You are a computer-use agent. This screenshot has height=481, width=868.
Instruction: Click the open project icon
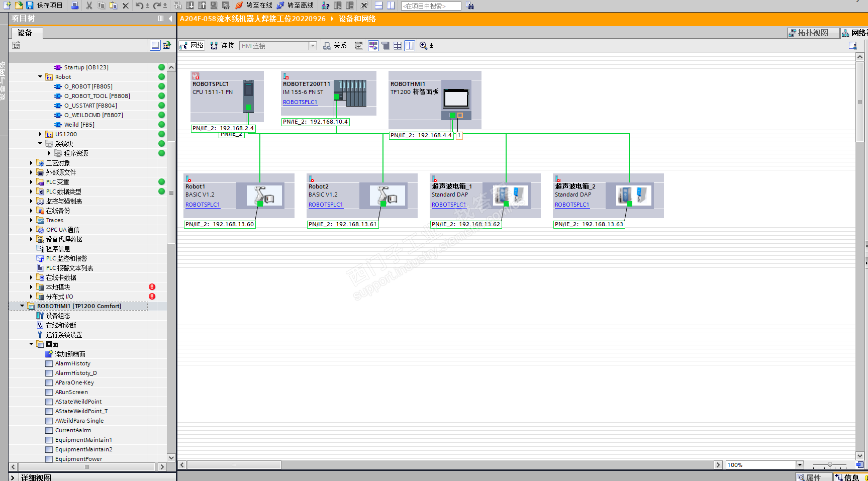19,5
